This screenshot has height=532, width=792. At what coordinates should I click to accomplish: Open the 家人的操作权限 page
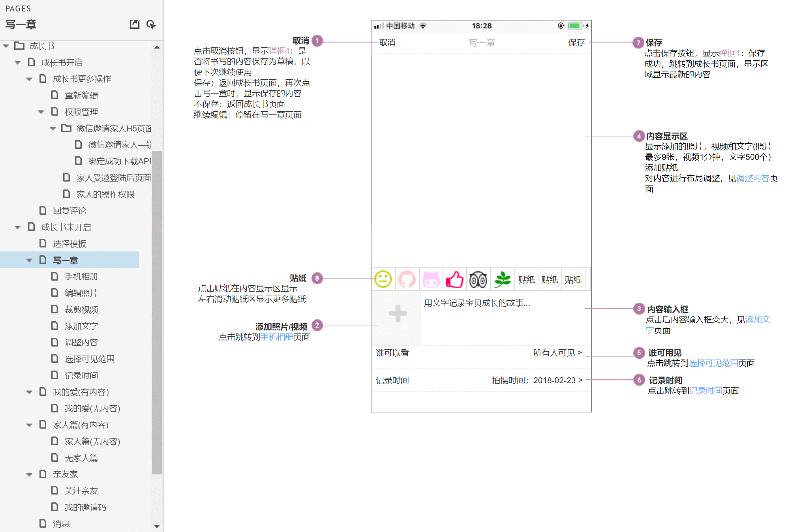click(105, 194)
